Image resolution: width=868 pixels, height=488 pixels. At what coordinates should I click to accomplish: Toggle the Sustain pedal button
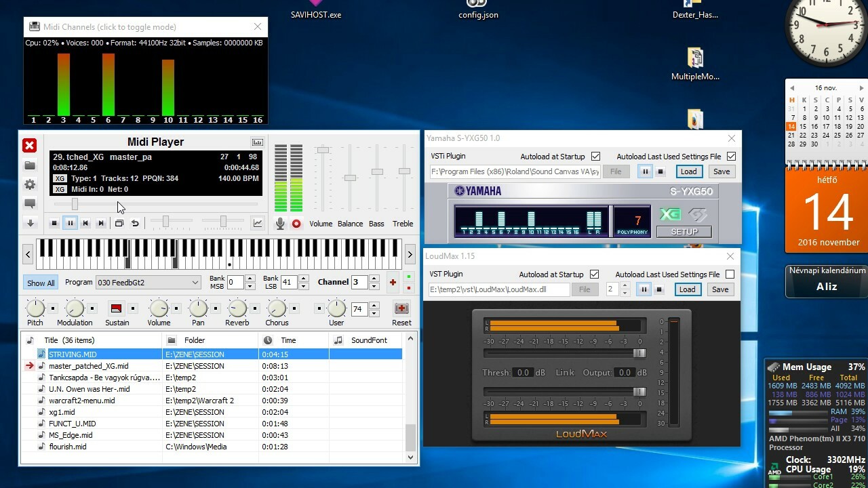pyautogui.click(x=116, y=308)
